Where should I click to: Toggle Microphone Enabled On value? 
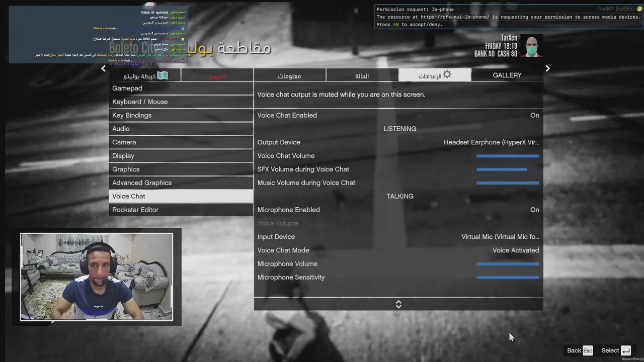click(x=534, y=210)
